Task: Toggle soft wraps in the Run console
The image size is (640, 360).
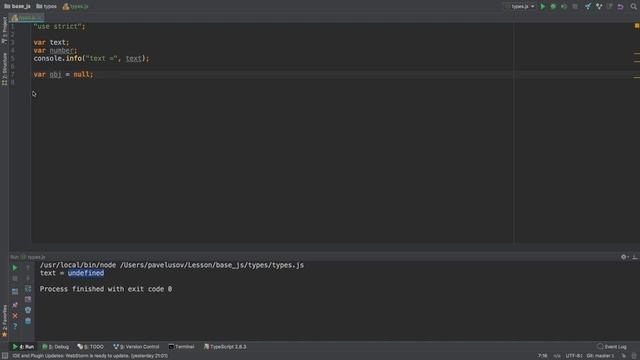Action: tap(28, 289)
